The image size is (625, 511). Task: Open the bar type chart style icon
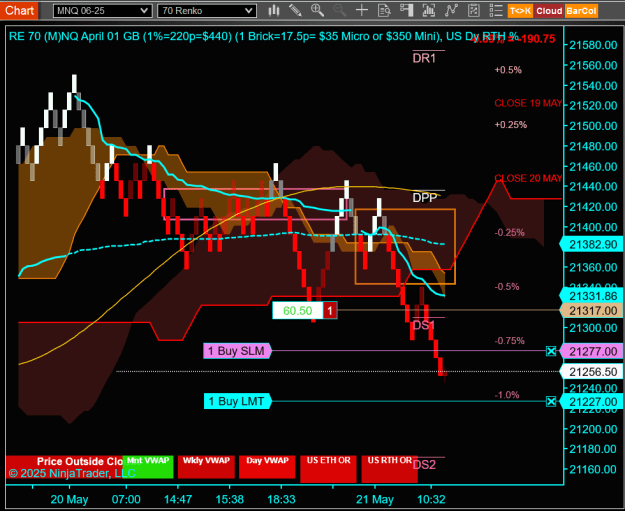(273, 11)
